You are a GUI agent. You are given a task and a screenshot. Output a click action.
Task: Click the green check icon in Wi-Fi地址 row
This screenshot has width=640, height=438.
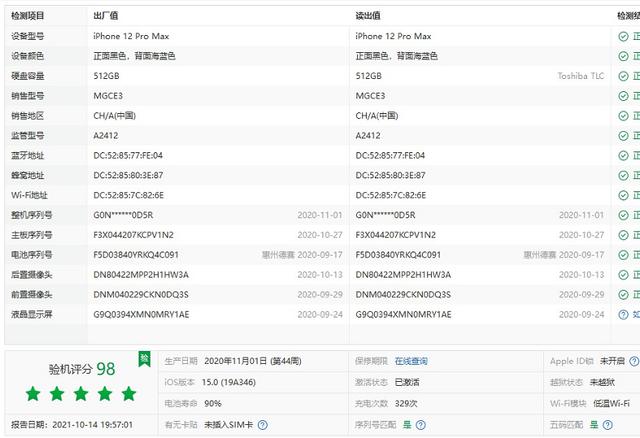click(x=623, y=195)
